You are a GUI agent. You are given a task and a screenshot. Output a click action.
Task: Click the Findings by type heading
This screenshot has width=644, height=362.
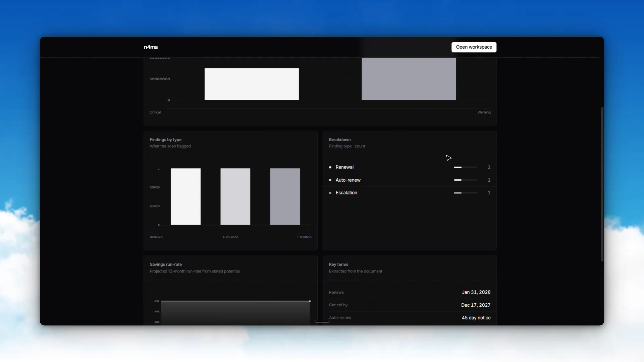[x=166, y=140]
